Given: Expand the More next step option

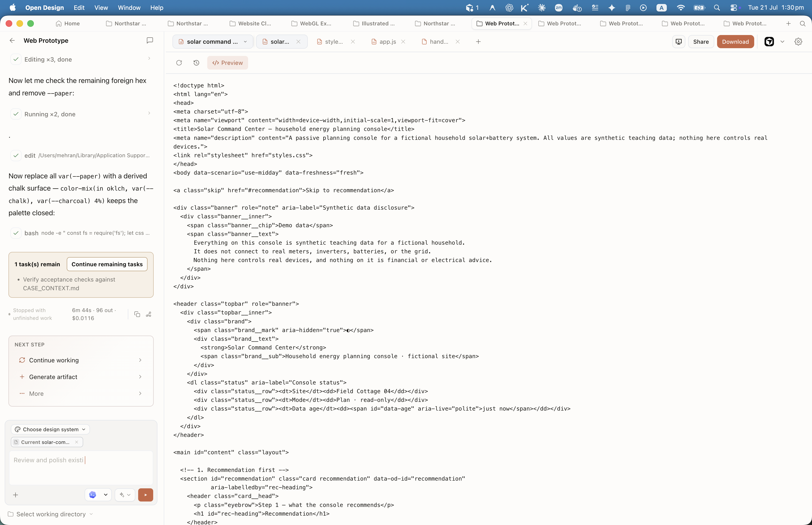Looking at the screenshot, I should point(81,393).
